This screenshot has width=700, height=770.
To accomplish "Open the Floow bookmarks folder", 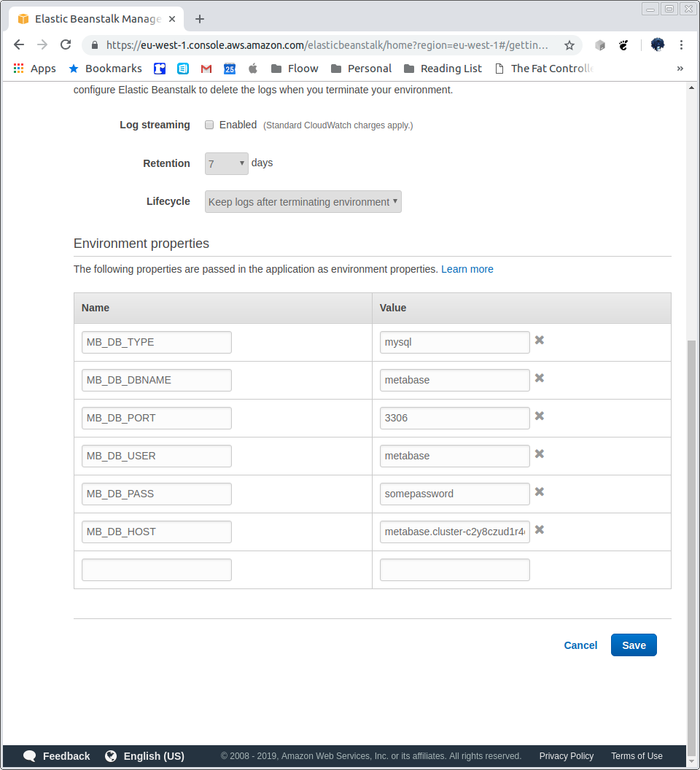I will click(295, 69).
